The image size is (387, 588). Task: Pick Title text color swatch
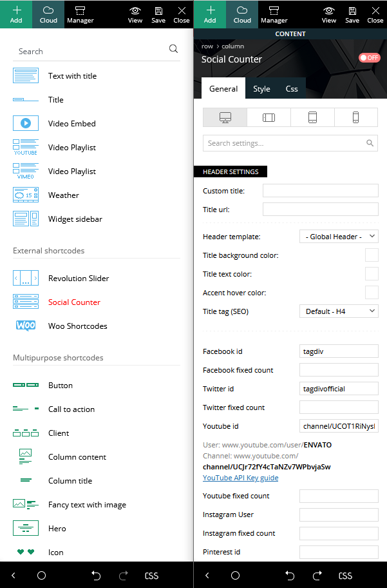pos(372,274)
